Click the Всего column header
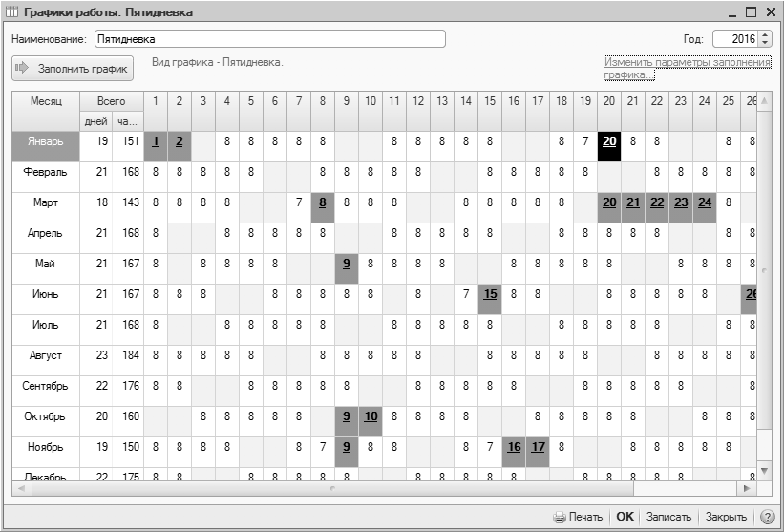Image resolution: width=784 pixels, height=532 pixels. click(x=111, y=100)
